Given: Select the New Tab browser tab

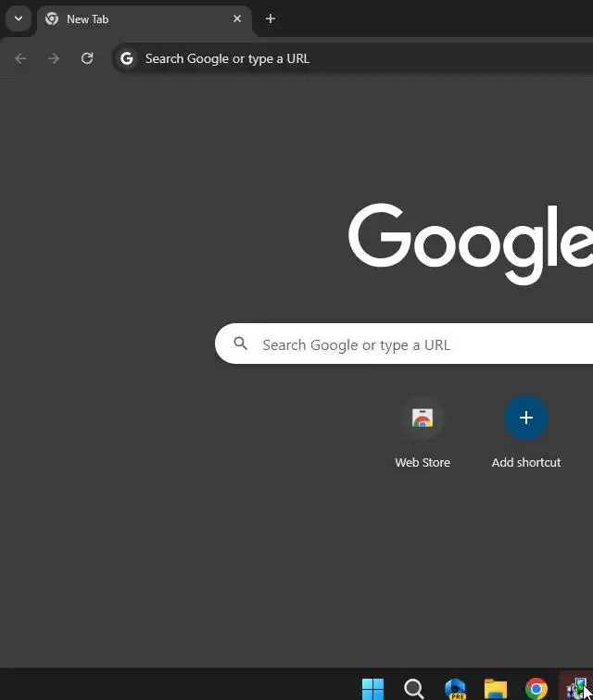Looking at the screenshot, I should click(145, 19).
